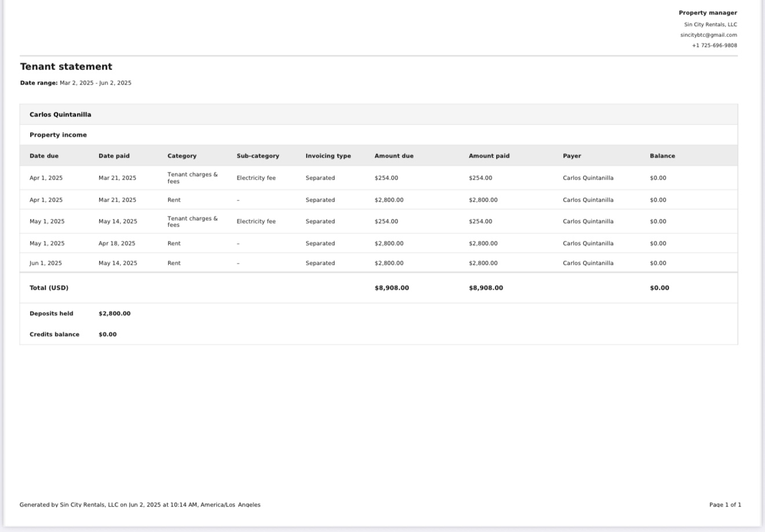Click the Carlos Quintanilla section header
This screenshot has width=765, height=532.
coord(60,115)
